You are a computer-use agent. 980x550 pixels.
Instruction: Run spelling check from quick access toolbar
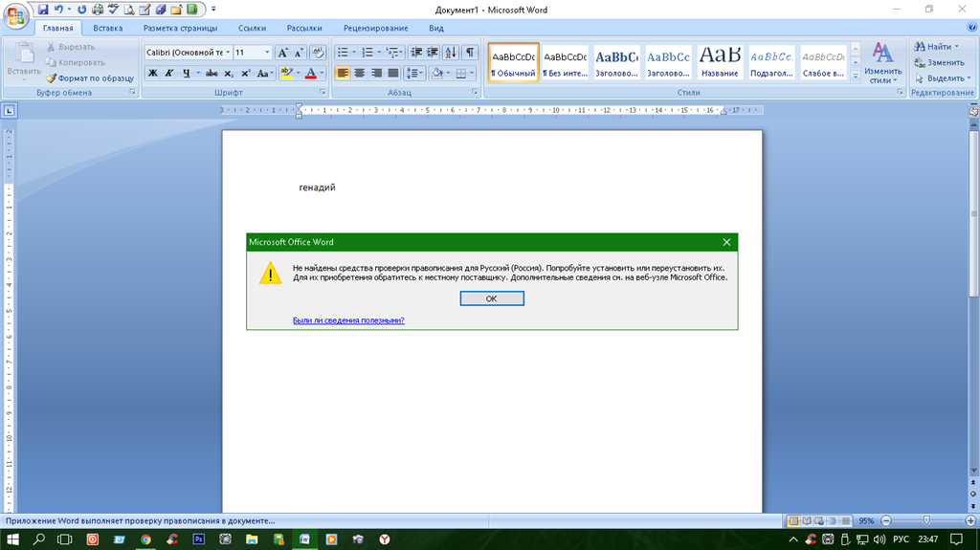pyautogui.click(x=113, y=10)
